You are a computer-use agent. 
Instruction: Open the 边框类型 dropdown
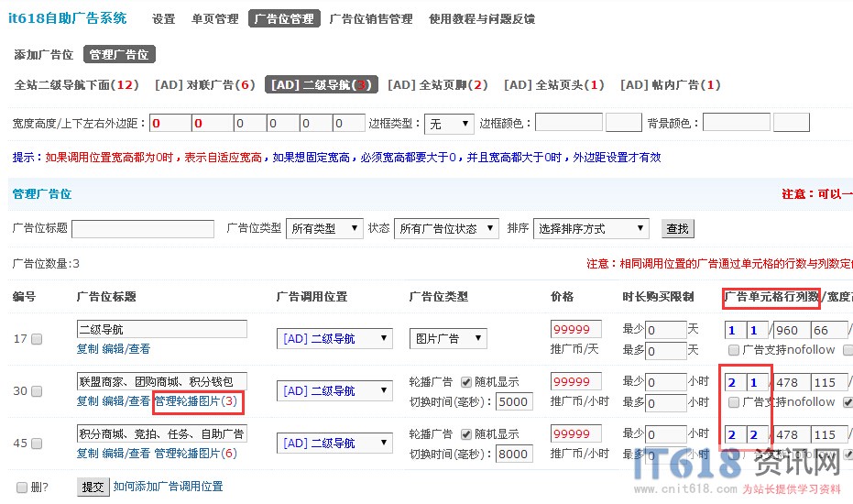(x=449, y=124)
